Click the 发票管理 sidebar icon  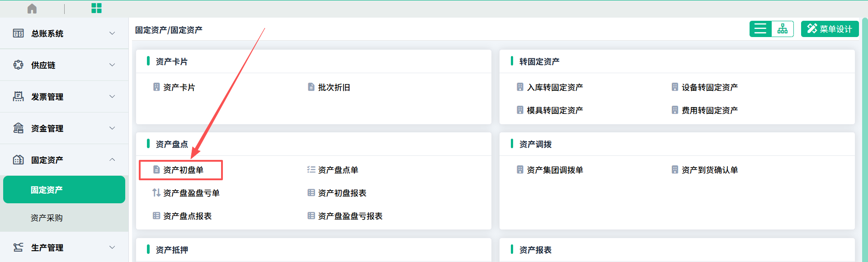[18, 97]
